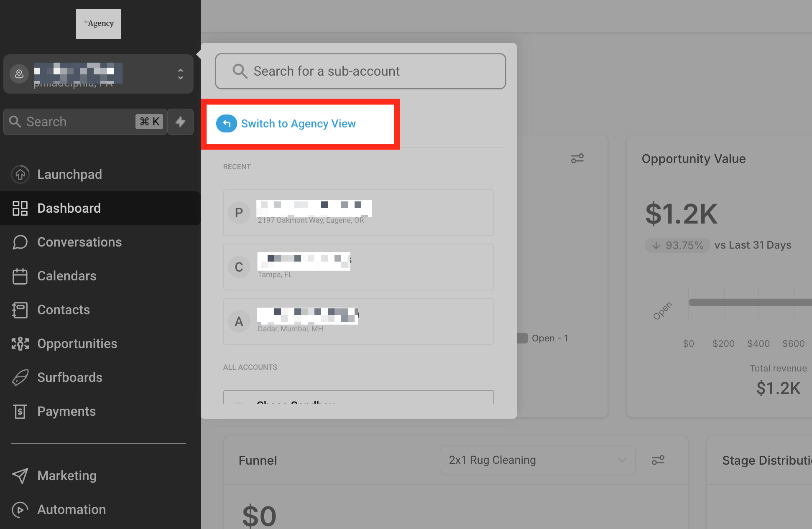Expand the sub-account switcher arrows
812x529 pixels.
[180, 74]
